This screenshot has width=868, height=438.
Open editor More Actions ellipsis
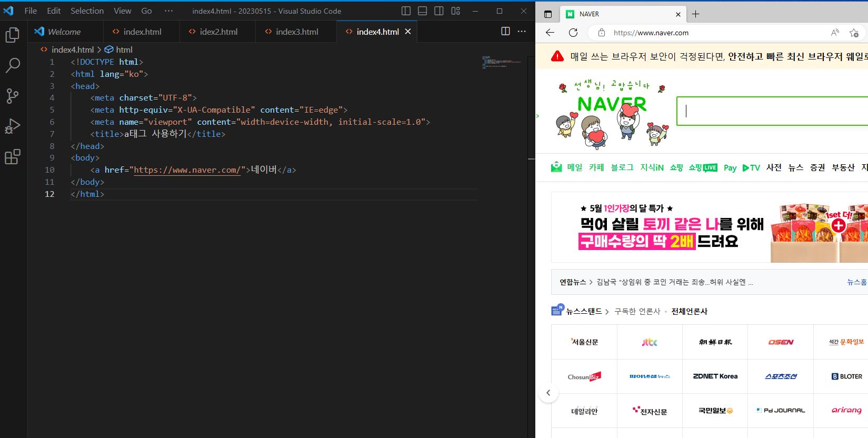[522, 32]
